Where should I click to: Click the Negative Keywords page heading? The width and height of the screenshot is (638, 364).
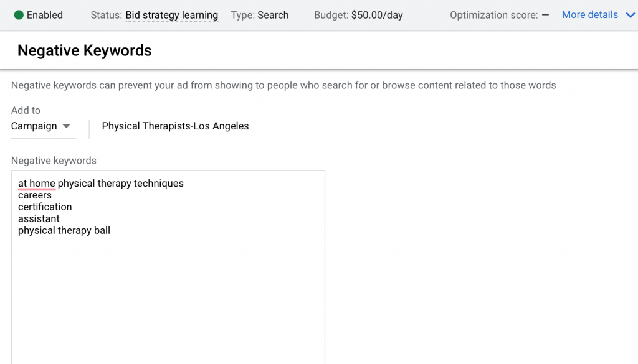tap(84, 50)
